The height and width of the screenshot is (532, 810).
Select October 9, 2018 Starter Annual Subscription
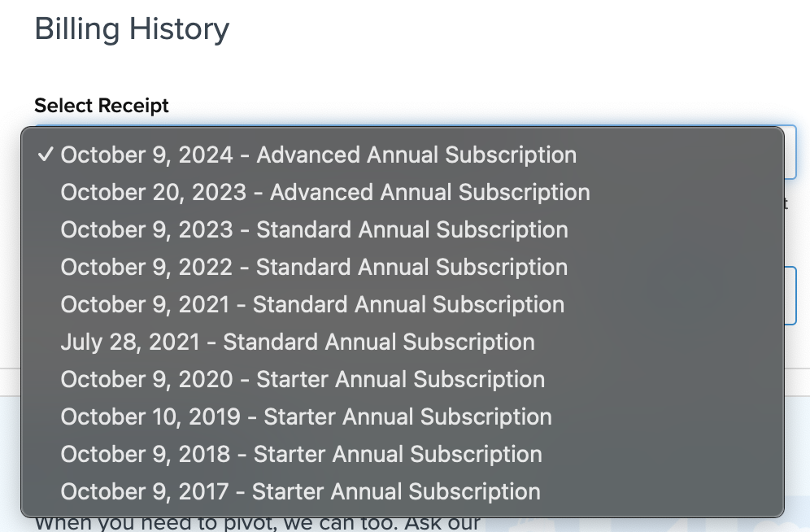coord(301,454)
